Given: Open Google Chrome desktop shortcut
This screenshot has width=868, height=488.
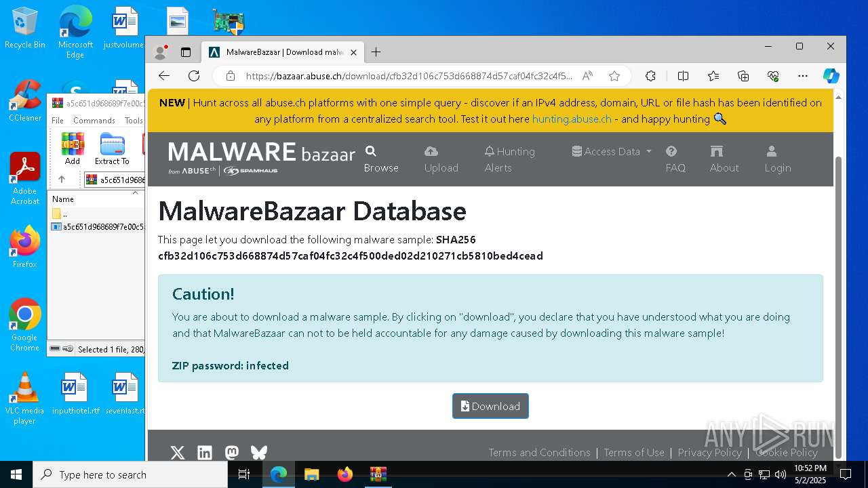Looking at the screenshot, I should pyautogui.click(x=25, y=325).
